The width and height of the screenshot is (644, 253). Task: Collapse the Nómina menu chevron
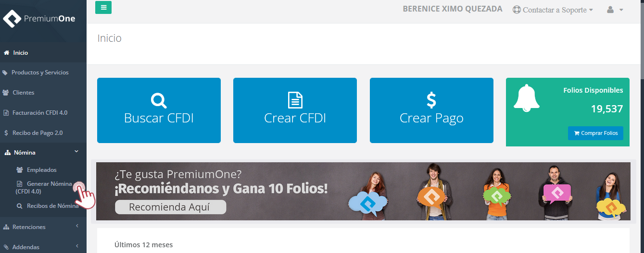pyautogui.click(x=76, y=152)
